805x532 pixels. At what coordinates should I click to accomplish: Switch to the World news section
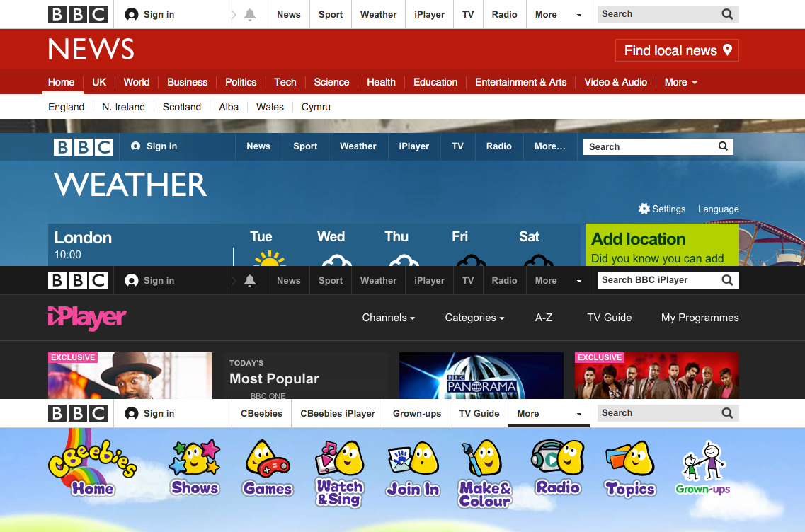pyautogui.click(x=136, y=82)
